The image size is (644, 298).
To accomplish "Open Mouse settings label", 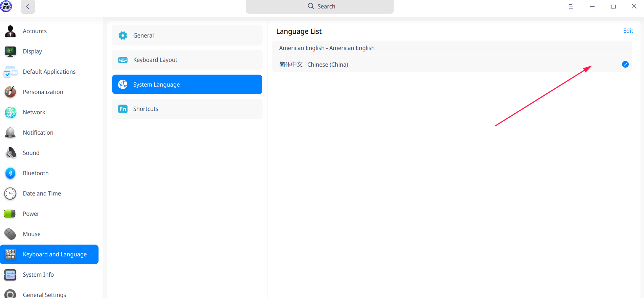I will (x=32, y=234).
